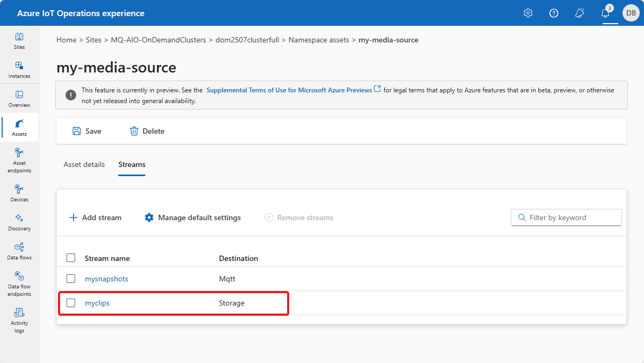Click the Storage destination cell
The width and height of the screenshot is (644, 363).
tap(232, 303)
